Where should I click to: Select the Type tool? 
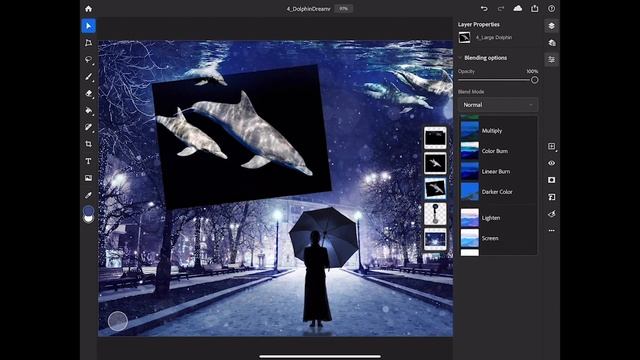coord(89,161)
